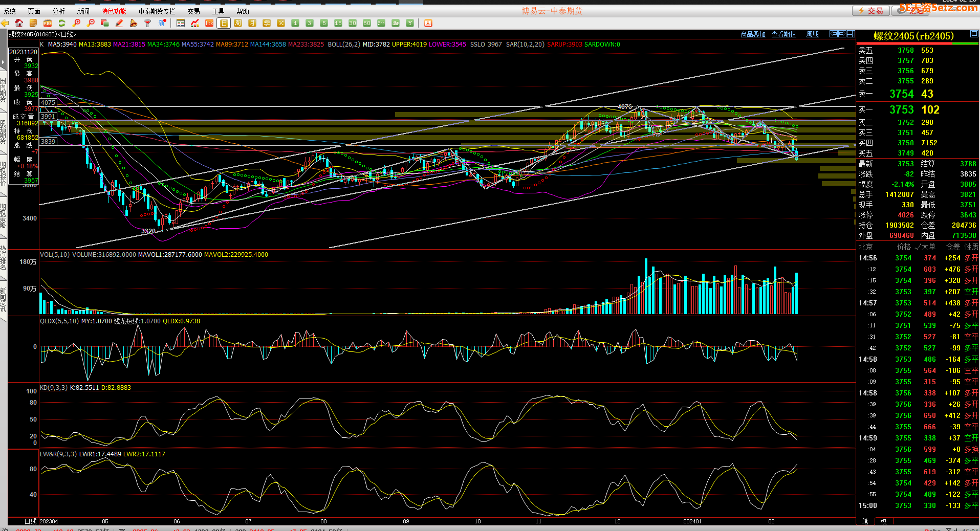Toggle the 60-minute period button
This screenshot has width=980, height=531.
click(367, 23)
